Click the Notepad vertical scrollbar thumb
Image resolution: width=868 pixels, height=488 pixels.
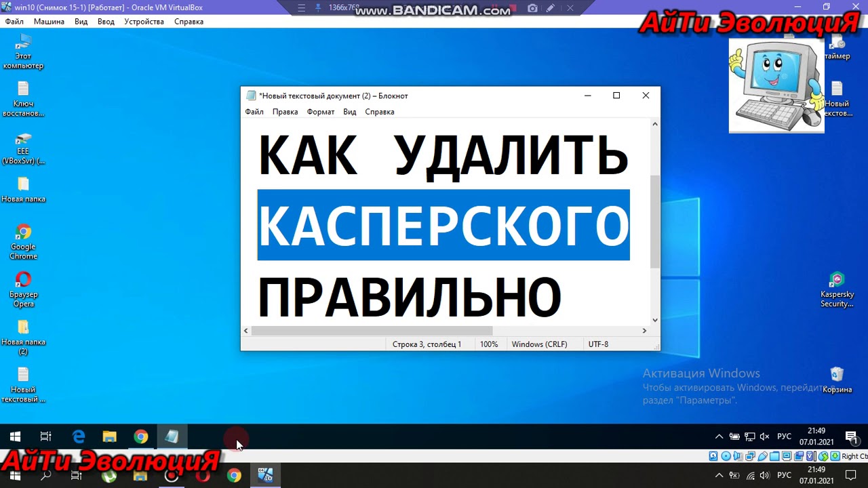click(x=654, y=221)
